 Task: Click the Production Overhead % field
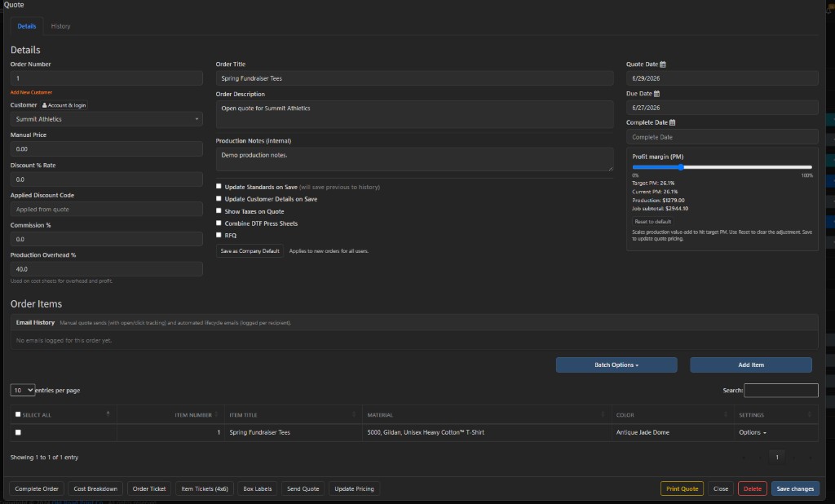[x=107, y=269]
